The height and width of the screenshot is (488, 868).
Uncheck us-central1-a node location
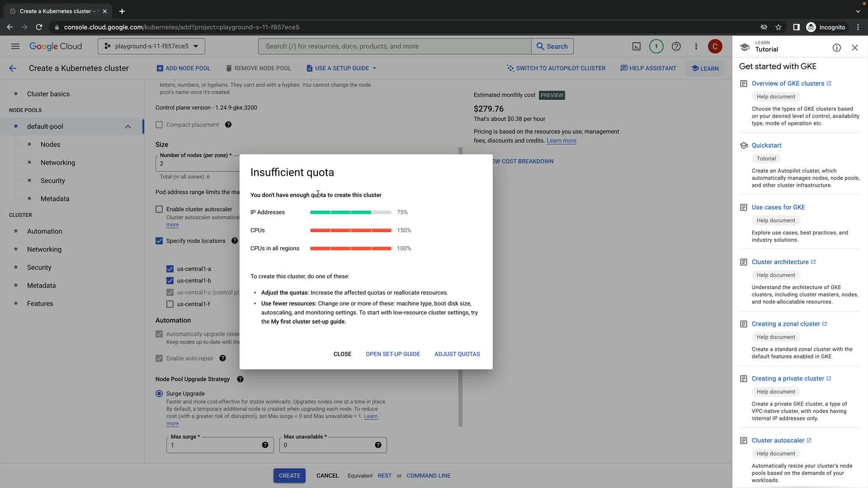[170, 269]
